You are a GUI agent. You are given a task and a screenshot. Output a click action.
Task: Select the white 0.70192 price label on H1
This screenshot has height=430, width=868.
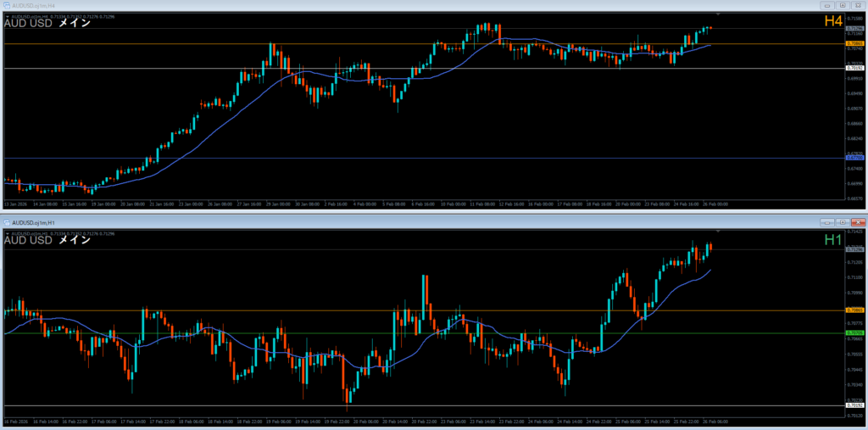click(854, 405)
